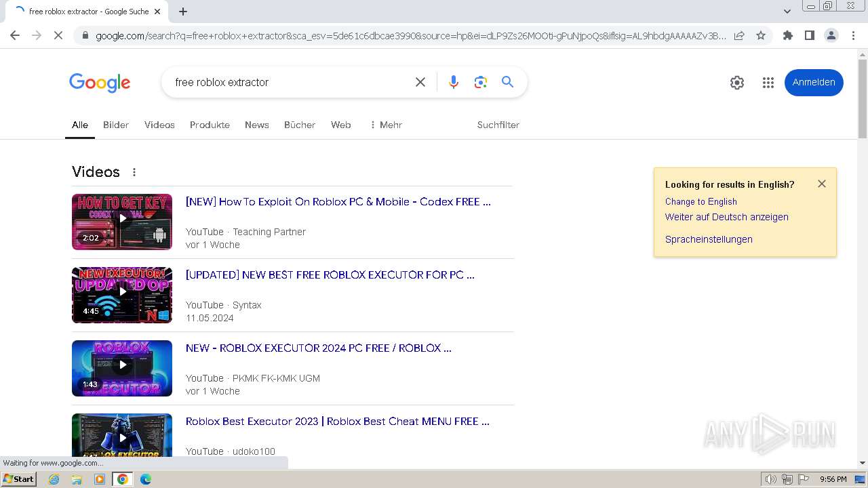Open a new browser tab
Screen dimensions: 868x488
click(183, 12)
